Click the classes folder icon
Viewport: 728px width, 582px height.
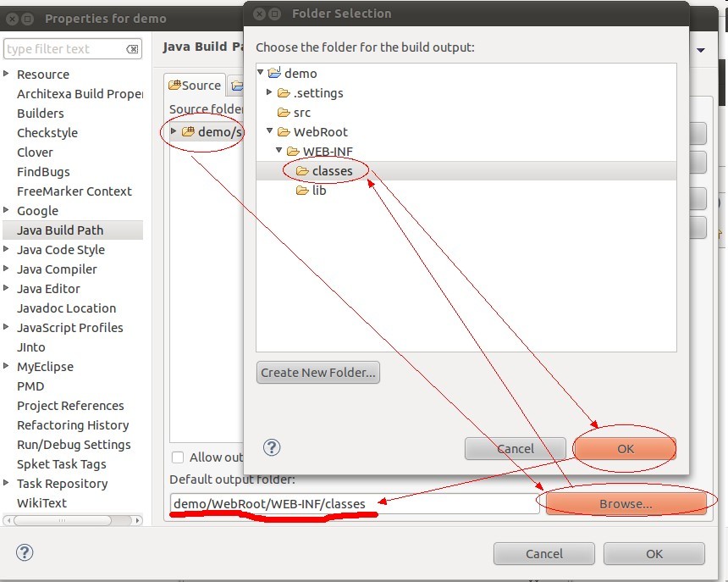tap(302, 171)
